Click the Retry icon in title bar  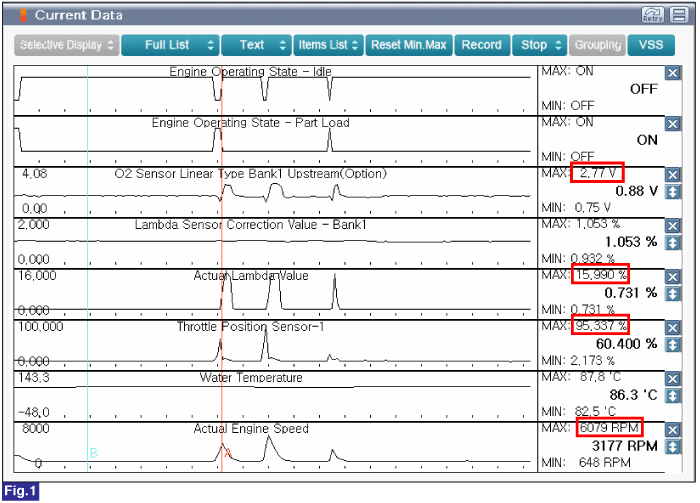tap(652, 15)
